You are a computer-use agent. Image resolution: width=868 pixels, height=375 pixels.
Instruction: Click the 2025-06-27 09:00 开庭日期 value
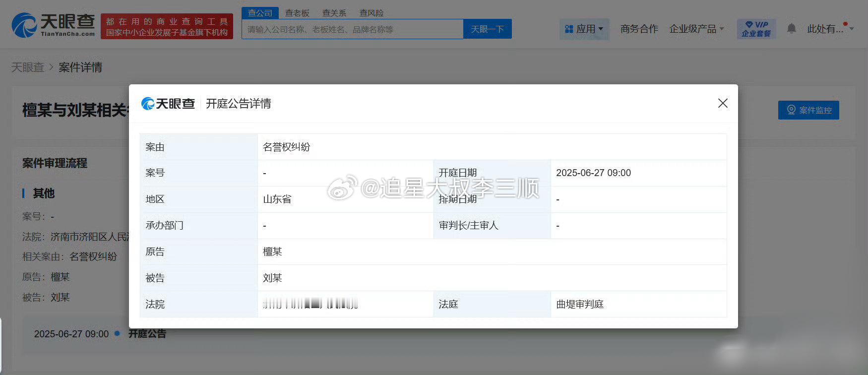[x=593, y=173]
